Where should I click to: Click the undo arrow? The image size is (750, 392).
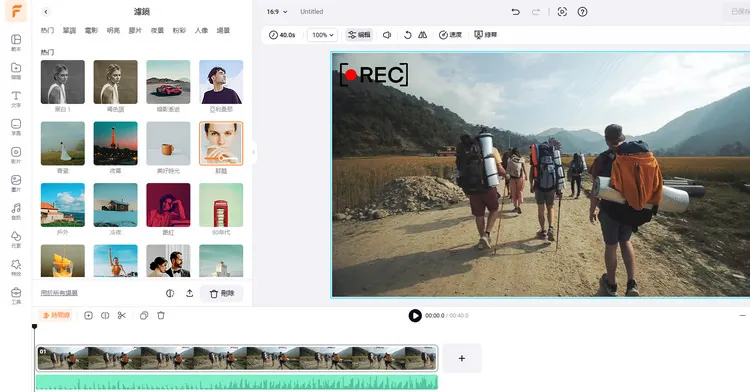coord(516,11)
